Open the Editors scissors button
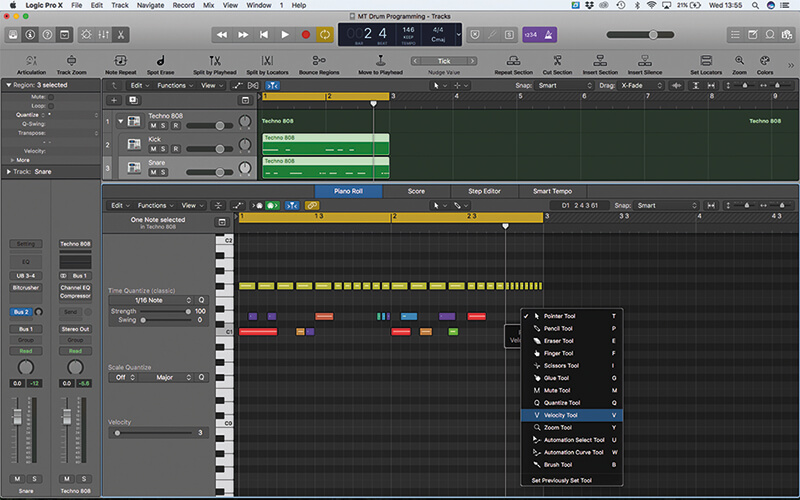 [121, 35]
